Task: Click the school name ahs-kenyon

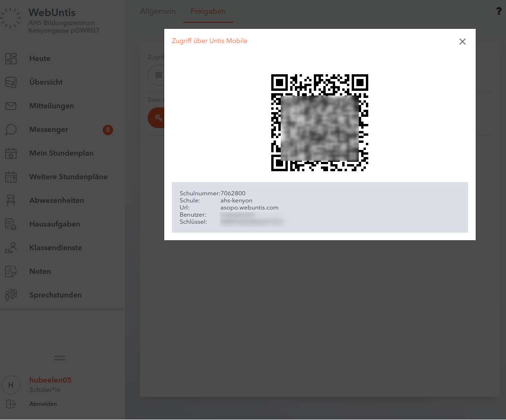Action: [236, 201]
